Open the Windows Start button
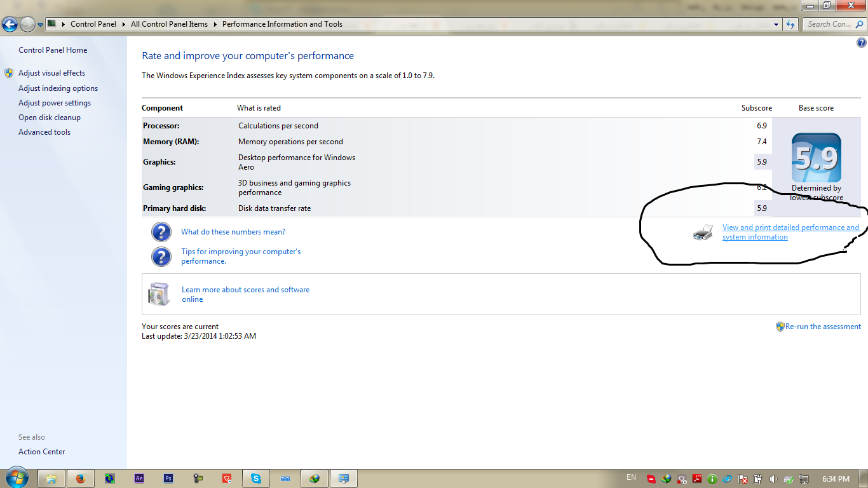 pos(17,478)
